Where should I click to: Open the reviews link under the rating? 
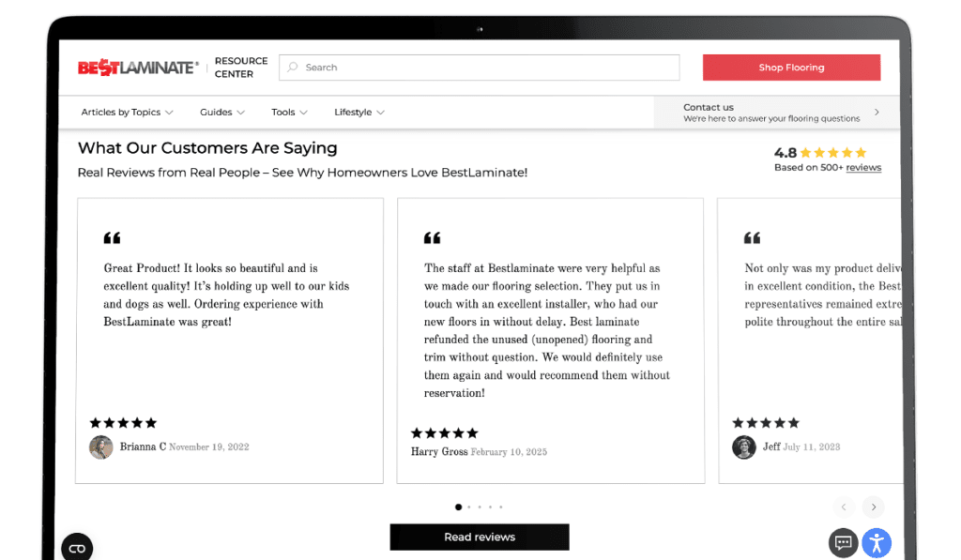tap(863, 167)
